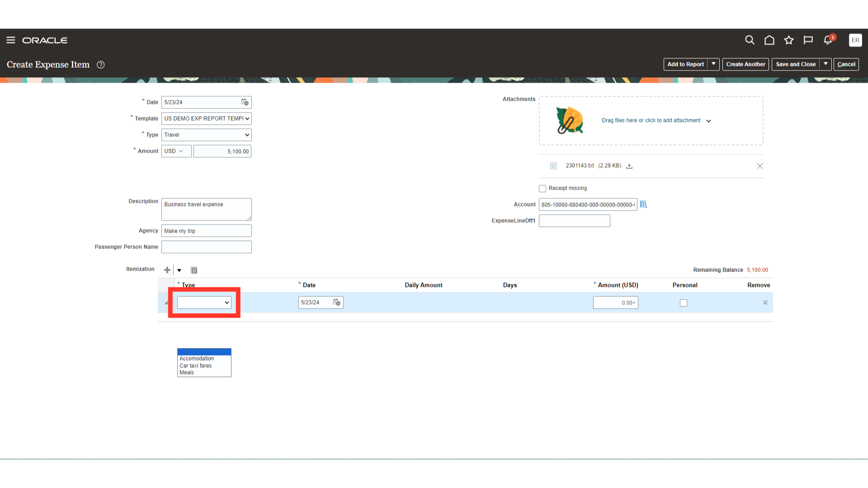This screenshot has width=868, height=488.
Task: Remove the itemization row
Action: click(x=765, y=303)
